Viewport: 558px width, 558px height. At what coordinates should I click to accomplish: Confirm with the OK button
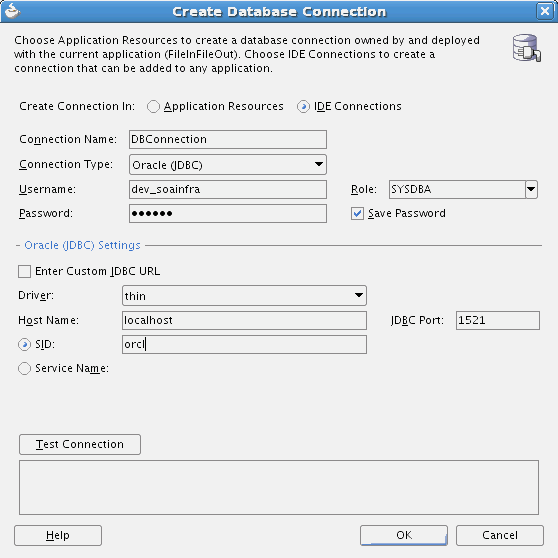(404, 535)
